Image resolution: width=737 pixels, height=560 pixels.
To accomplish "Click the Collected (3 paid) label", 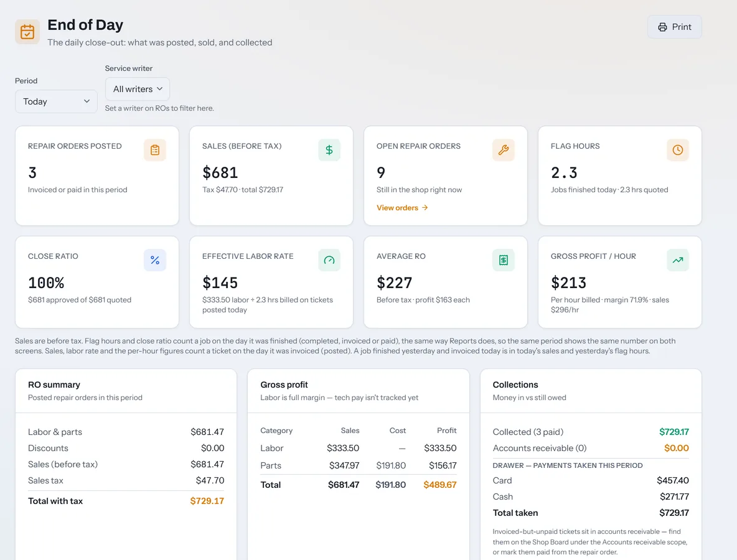I will (x=528, y=432).
